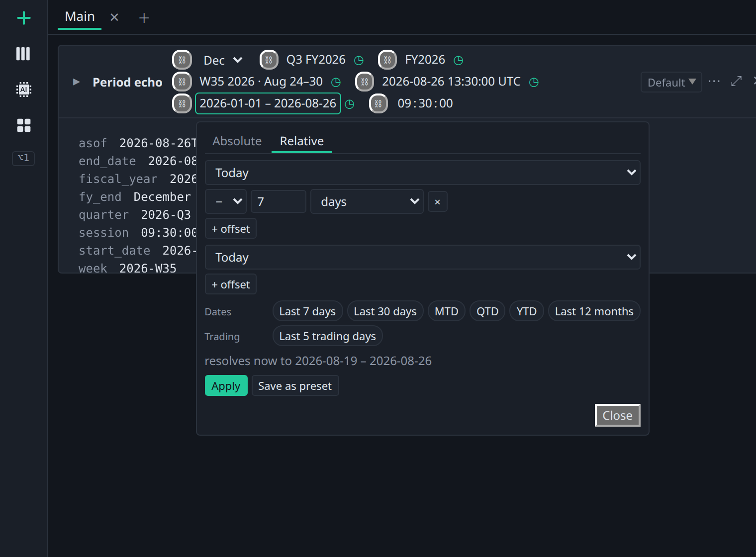The image size is (756, 557).
Task: Open the AI chip icon in sidebar
Action: coord(23,90)
